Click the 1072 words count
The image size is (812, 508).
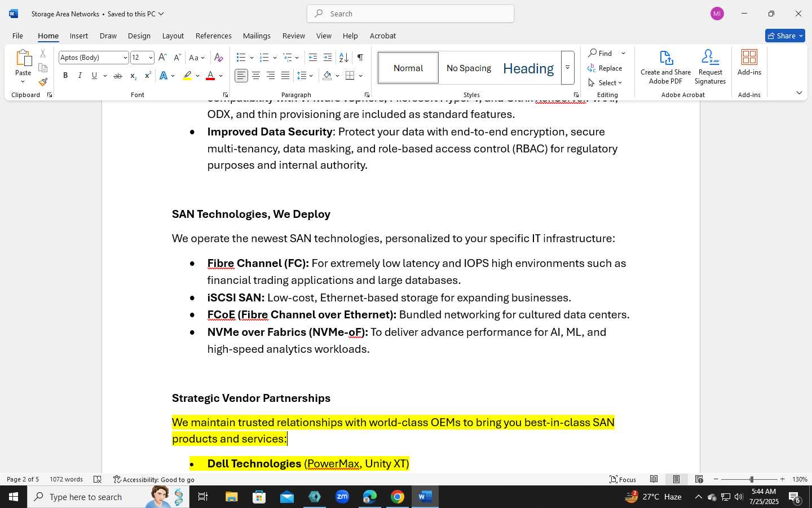tap(66, 479)
